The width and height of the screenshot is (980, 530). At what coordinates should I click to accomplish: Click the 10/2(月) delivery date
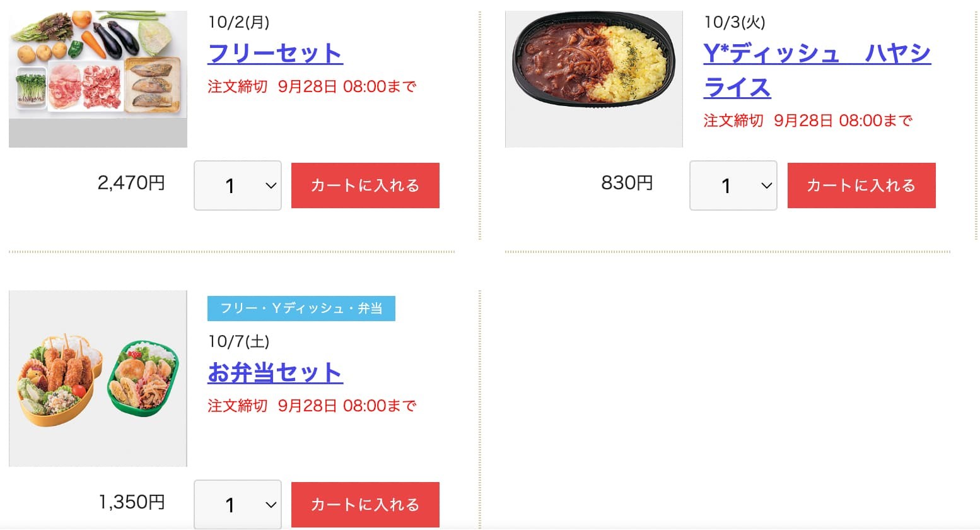(238, 22)
